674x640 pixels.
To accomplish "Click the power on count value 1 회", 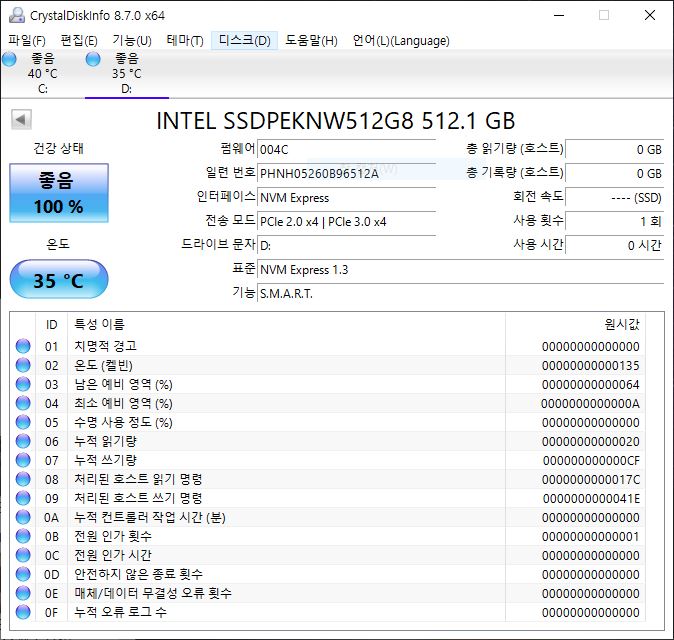I will pos(615,222).
